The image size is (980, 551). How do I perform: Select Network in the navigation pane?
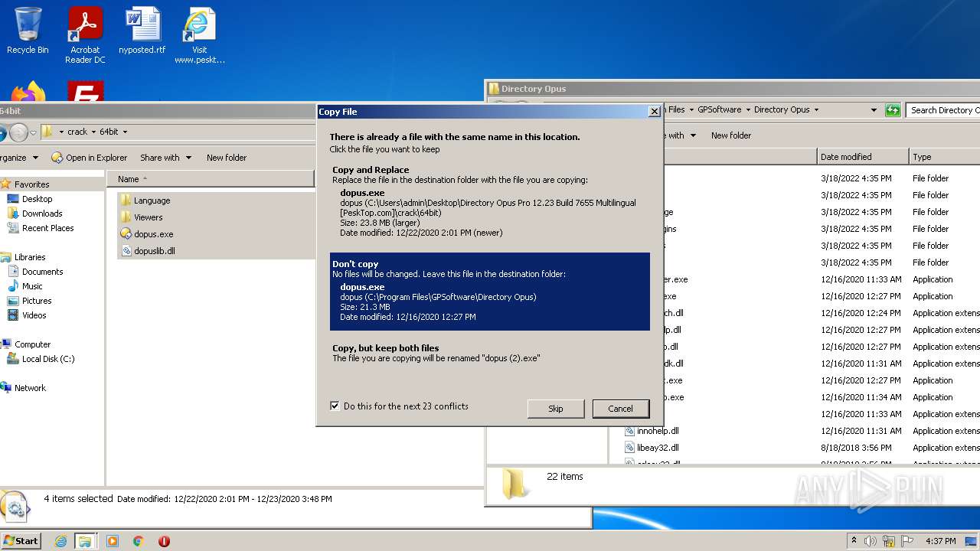point(30,388)
